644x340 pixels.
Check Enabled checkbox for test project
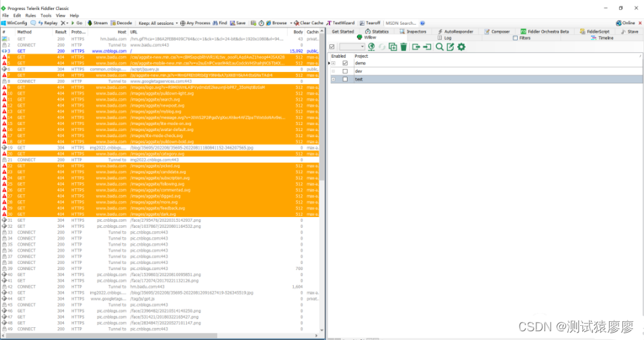tap(345, 79)
